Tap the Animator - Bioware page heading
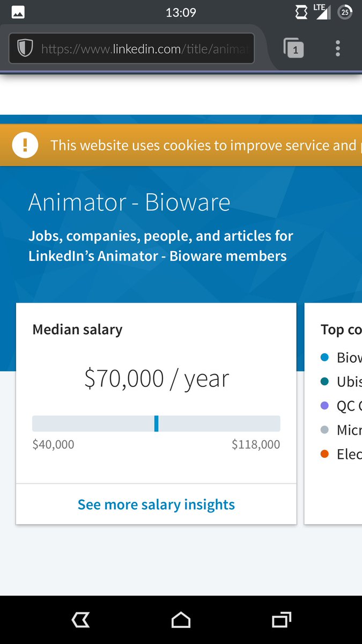 (x=129, y=202)
